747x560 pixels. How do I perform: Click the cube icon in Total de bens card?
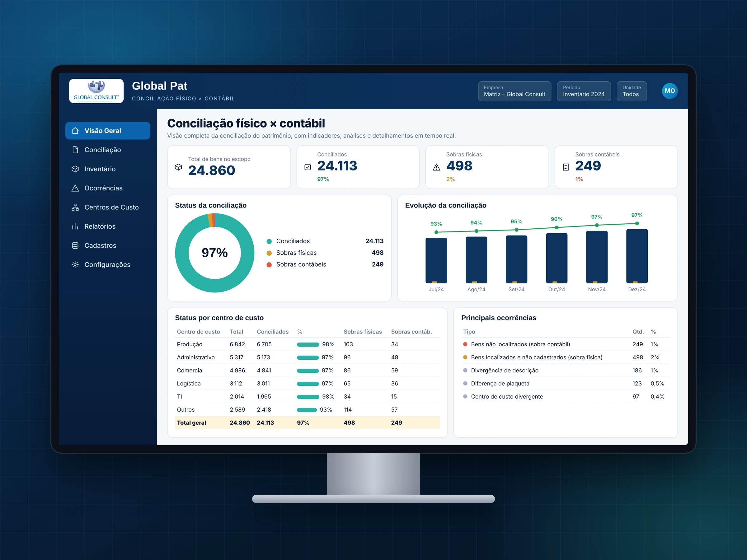(178, 167)
